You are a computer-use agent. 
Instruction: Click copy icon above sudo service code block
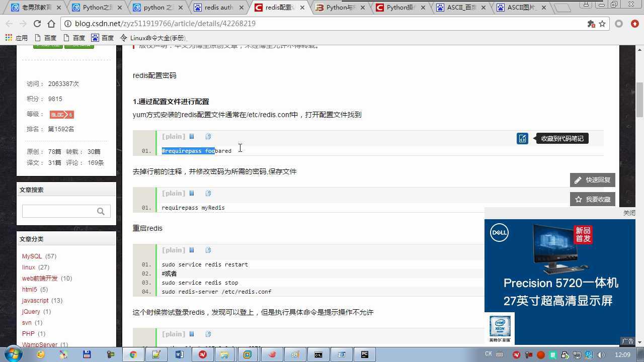coord(208,250)
